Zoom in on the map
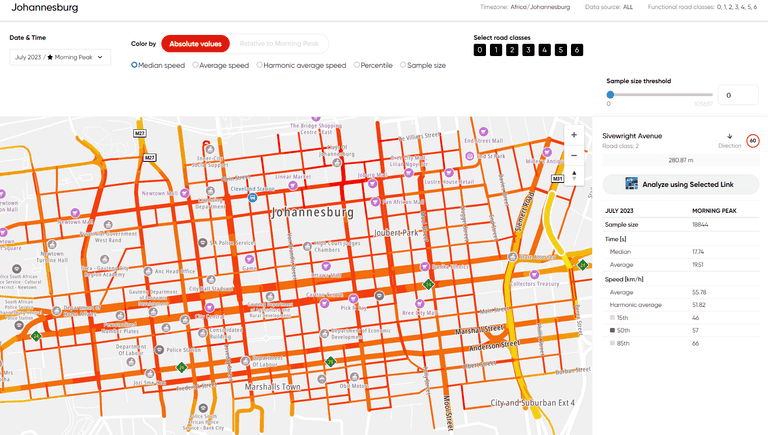The height and width of the screenshot is (435, 768). (x=573, y=135)
